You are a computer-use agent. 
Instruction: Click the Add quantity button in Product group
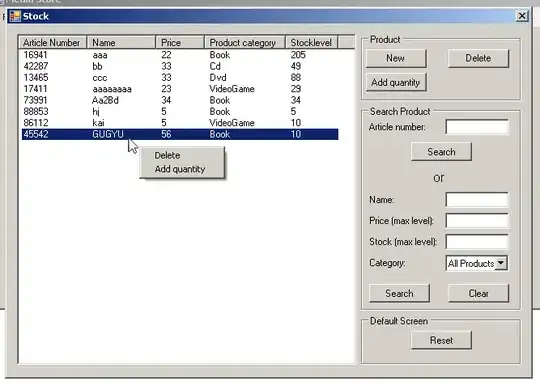[396, 82]
